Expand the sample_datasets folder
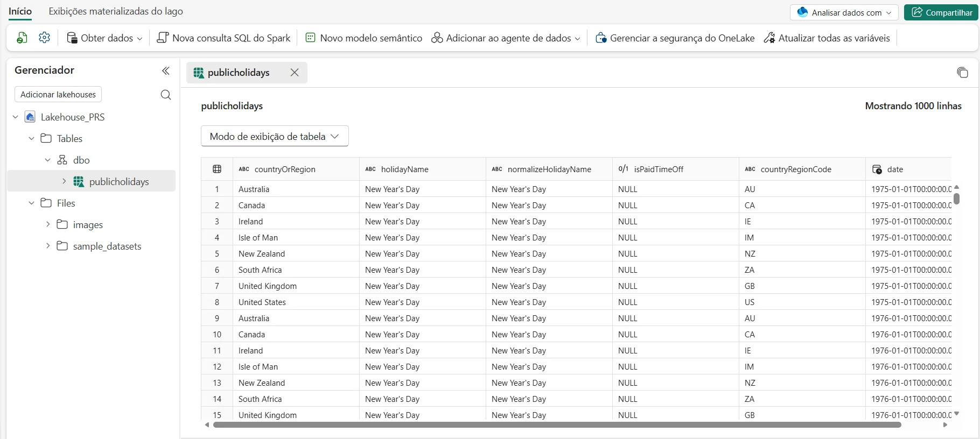The image size is (980, 439). (x=48, y=246)
